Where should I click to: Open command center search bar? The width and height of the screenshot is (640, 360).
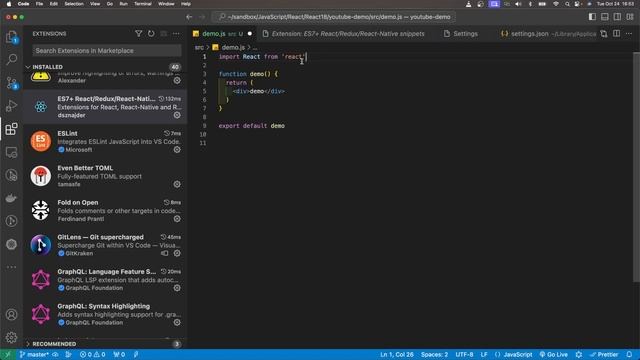(x=334, y=17)
